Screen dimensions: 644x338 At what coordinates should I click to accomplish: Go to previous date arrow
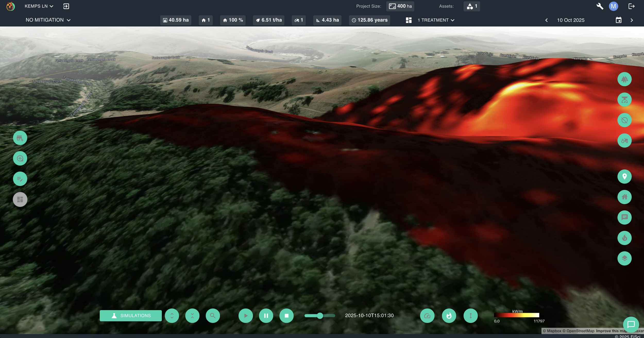click(x=546, y=20)
